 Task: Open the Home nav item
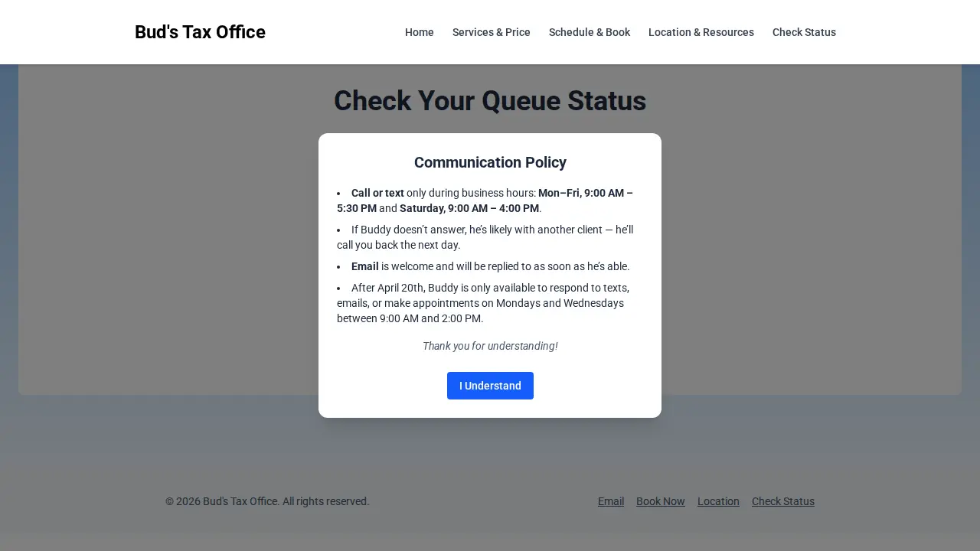pyautogui.click(x=420, y=32)
